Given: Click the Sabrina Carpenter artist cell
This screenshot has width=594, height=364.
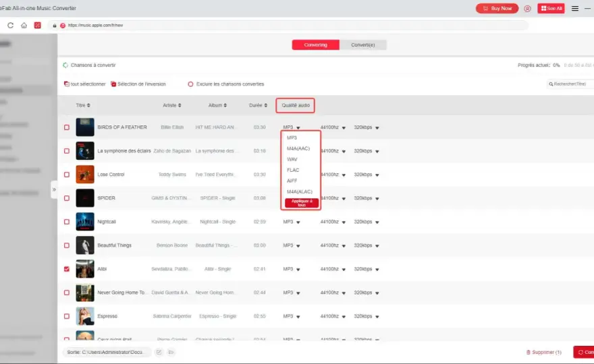Looking at the screenshot, I should 172,316.
